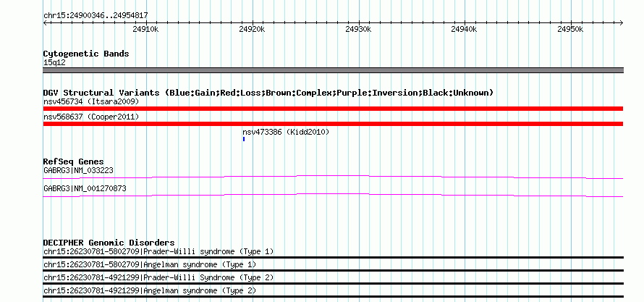Click the magenta GABRG3 NM_033223 transcript line
Viewport: 644px width, 302px height.
[333, 177]
